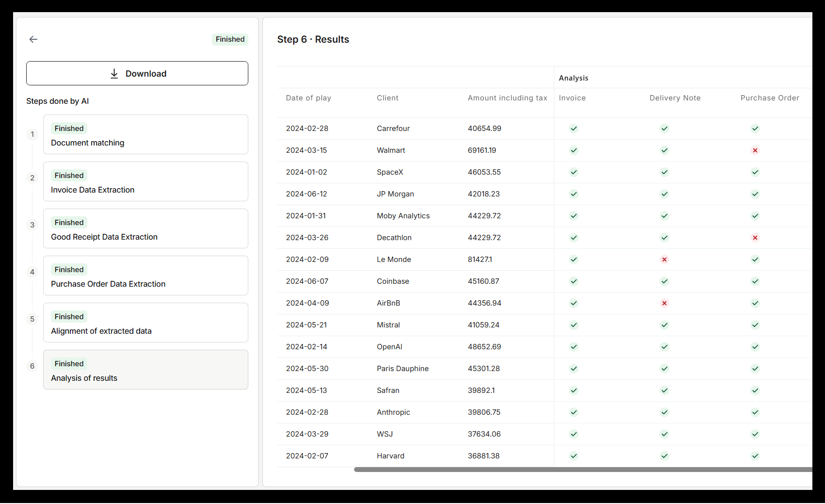Open the Document matching step
825x504 pixels.
point(146,134)
